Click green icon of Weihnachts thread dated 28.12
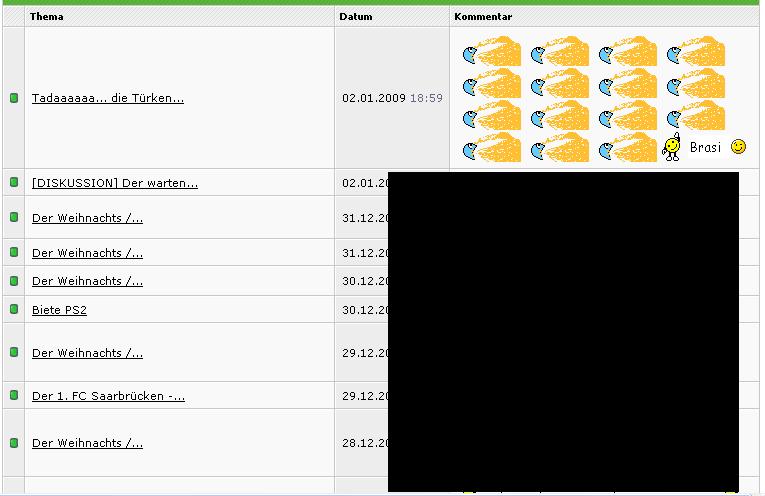 coord(14,442)
